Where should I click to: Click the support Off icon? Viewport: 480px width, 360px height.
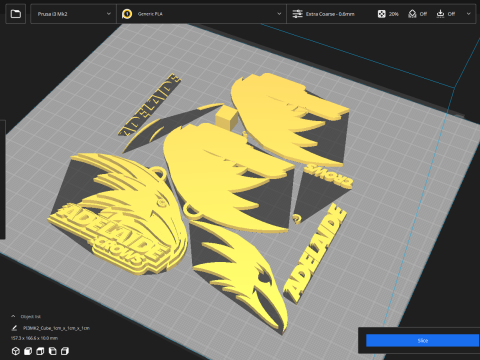pyautogui.click(x=412, y=14)
